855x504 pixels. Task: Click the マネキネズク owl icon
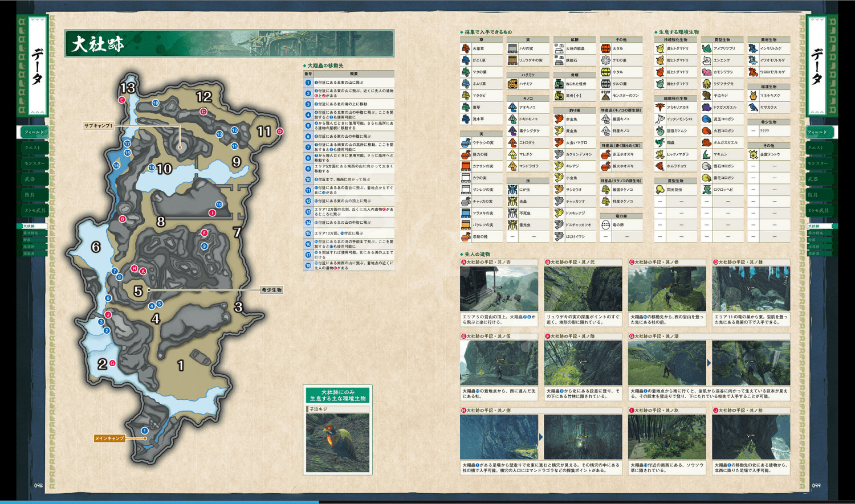tap(753, 96)
